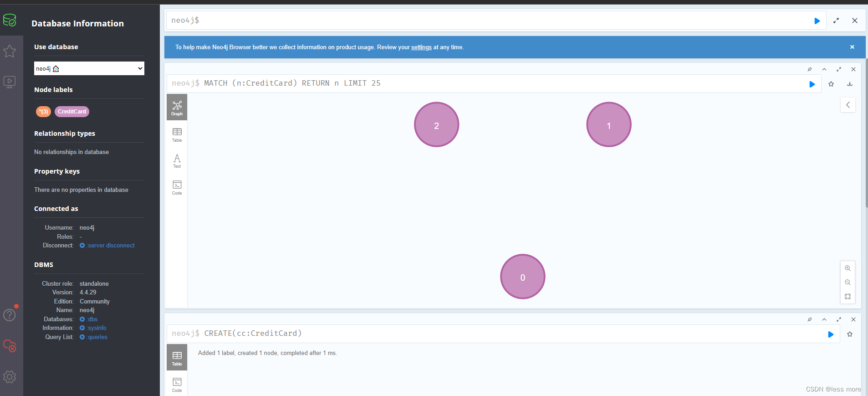This screenshot has width=868, height=396.
Task: Switch to Code view in MATCH frame
Action: pos(177,187)
